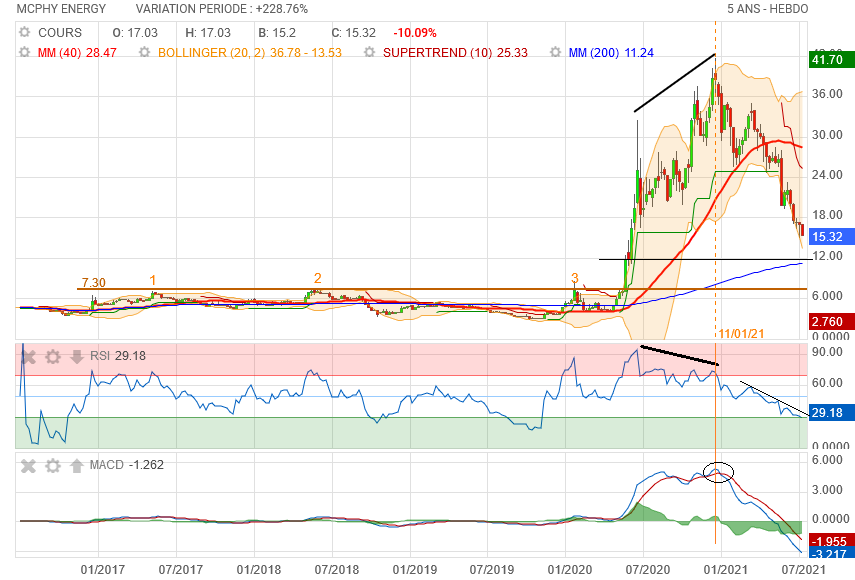
Task: Click the O: 17.03 open value
Action: coord(135,33)
